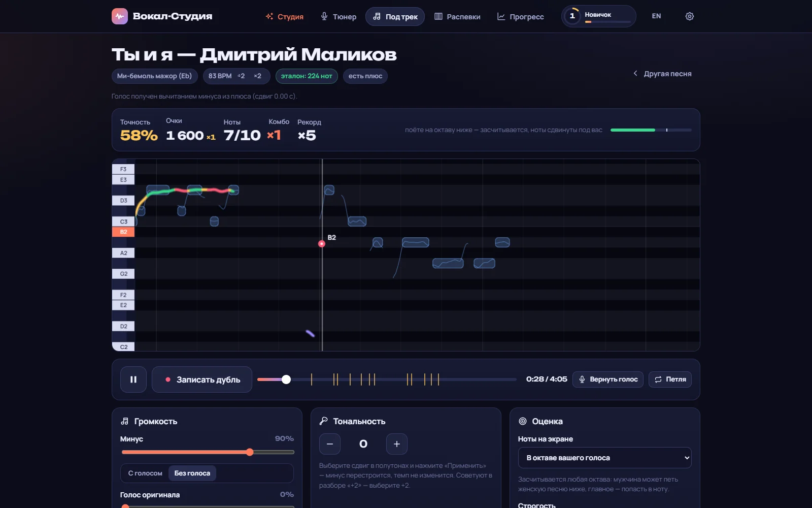
Task: Switch language with EN button
Action: (656, 16)
